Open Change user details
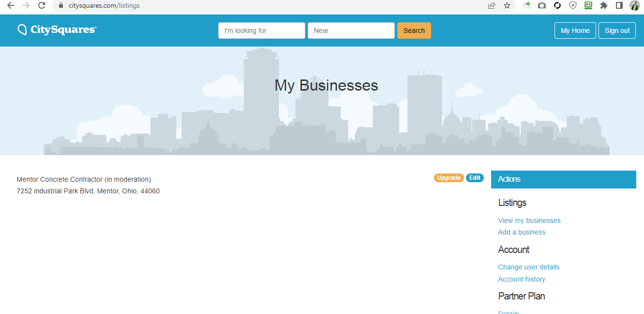 [x=529, y=267]
